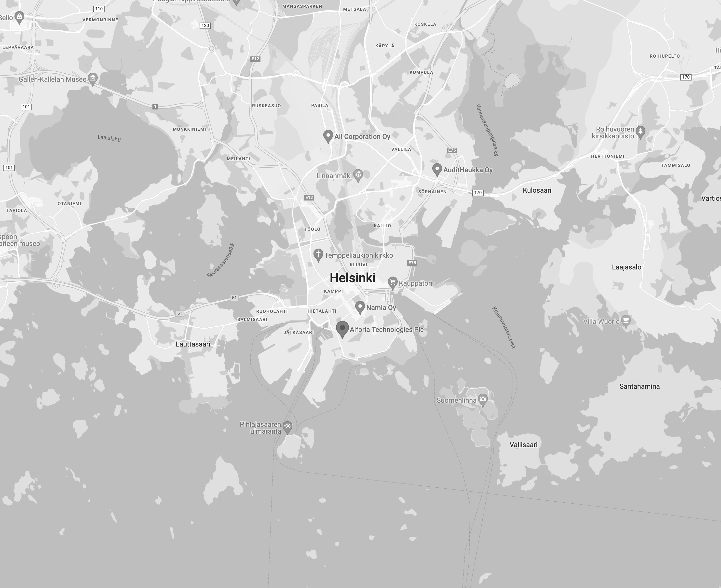Click the Sörnäinen label
This screenshot has height=588, width=721.
(432, 192)
